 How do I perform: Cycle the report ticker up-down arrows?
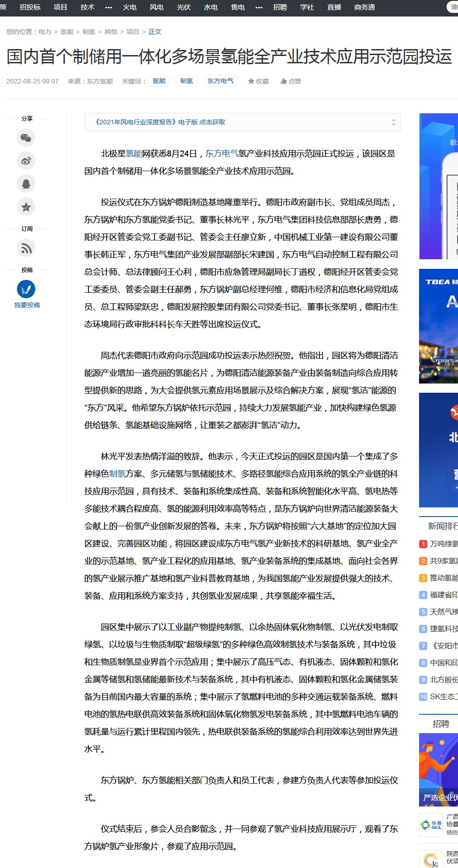(x=393, y=122)
